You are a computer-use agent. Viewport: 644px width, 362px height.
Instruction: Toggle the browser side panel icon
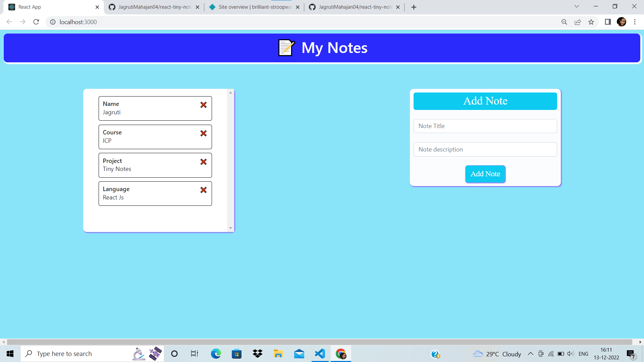(x=607, y=22)
